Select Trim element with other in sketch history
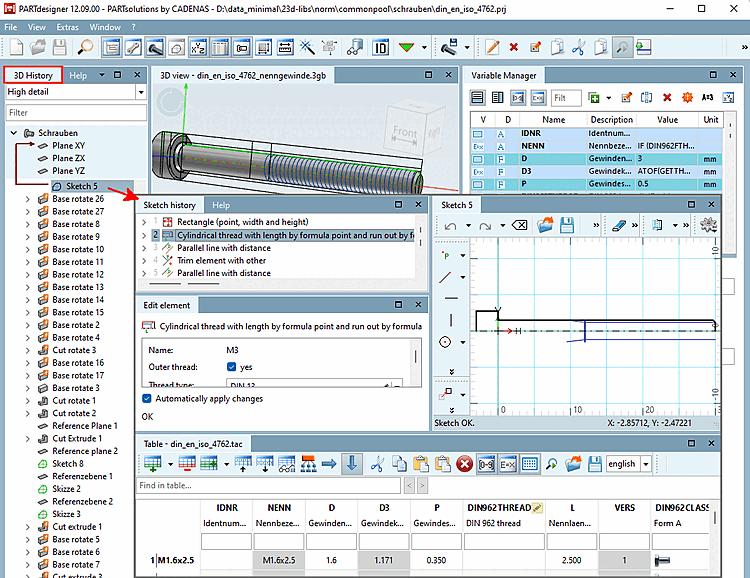Viewport: 750px width, 578px height. click(x=223, y=260)
